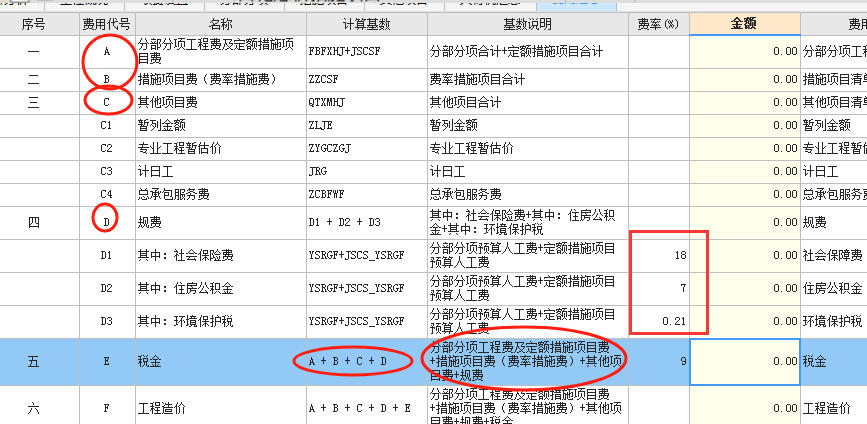The height and width of the screenshot is (424, 867).
Task: Click the 基数说明 column header
Action: (x=527, y=24)
